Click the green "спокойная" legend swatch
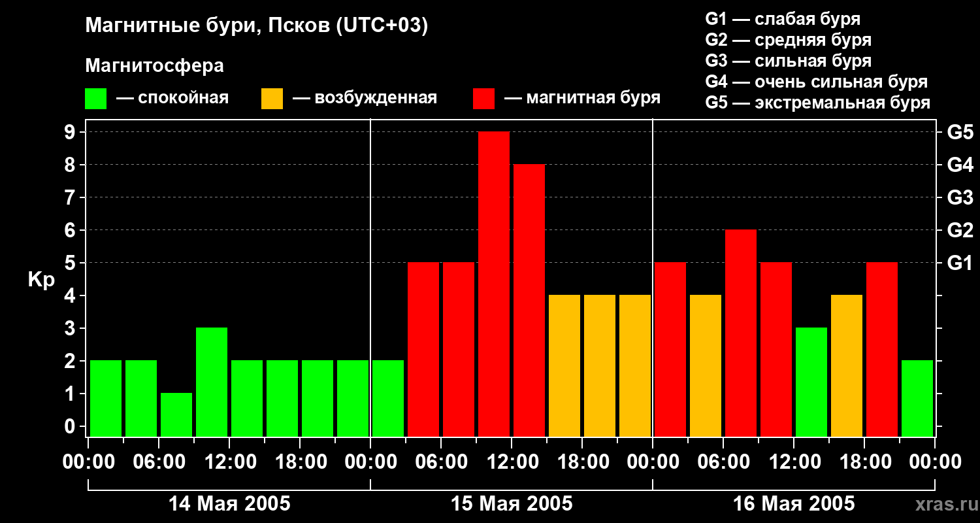The width and height of the screenshot is (980, 523). click(x=95, y=99)
